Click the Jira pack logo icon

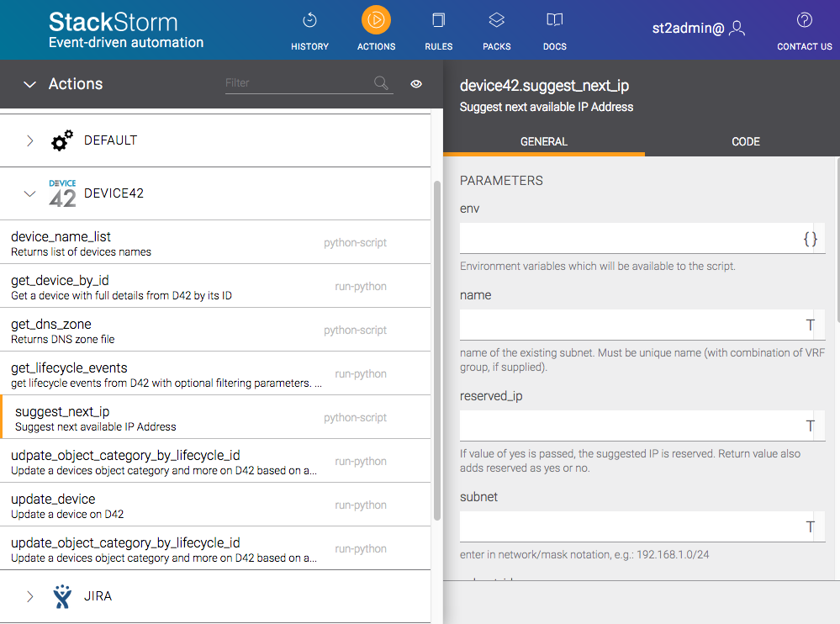(x=62, y=596)
